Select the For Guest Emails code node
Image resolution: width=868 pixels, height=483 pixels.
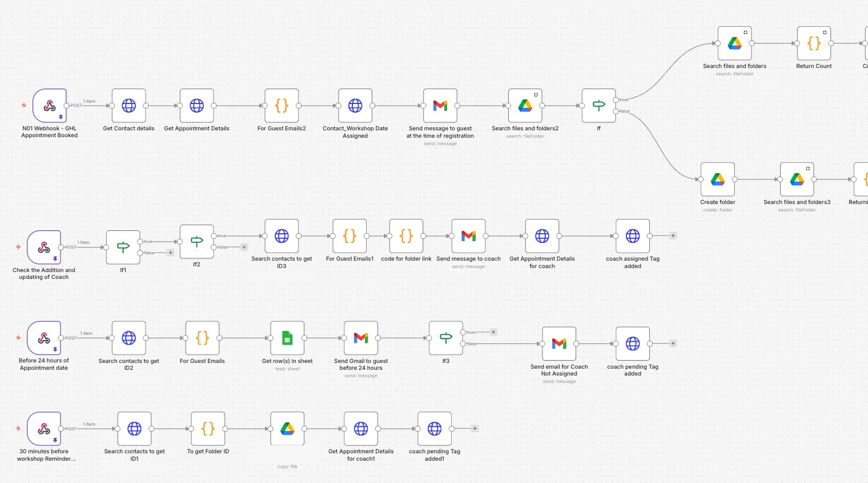tap(203, 338)
